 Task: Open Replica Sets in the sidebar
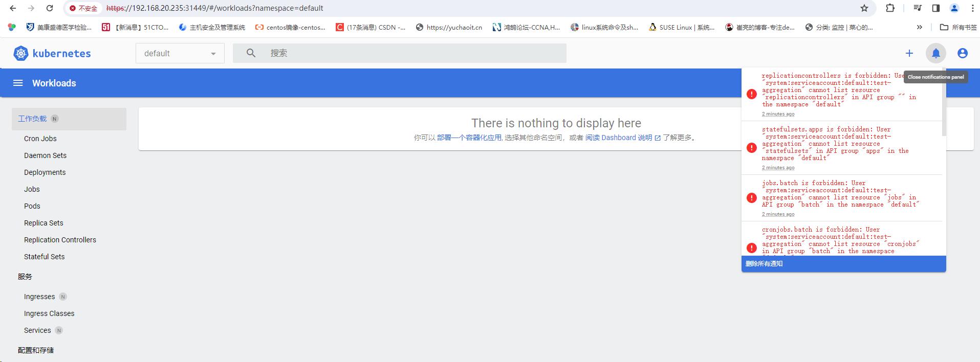[x=43, y=223]
